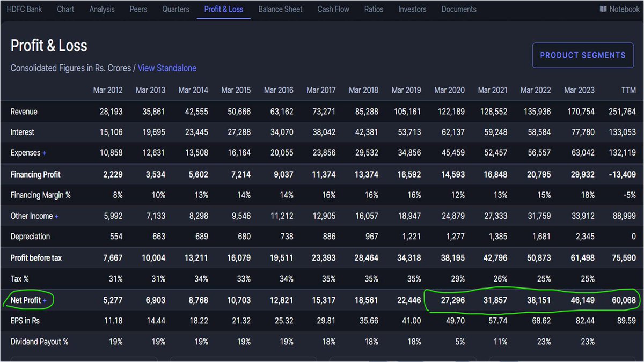Click TTM financing profit value -13,409
Image resolution: width=644 pixels, height=362 pixels.
click(x=621, y=174)
